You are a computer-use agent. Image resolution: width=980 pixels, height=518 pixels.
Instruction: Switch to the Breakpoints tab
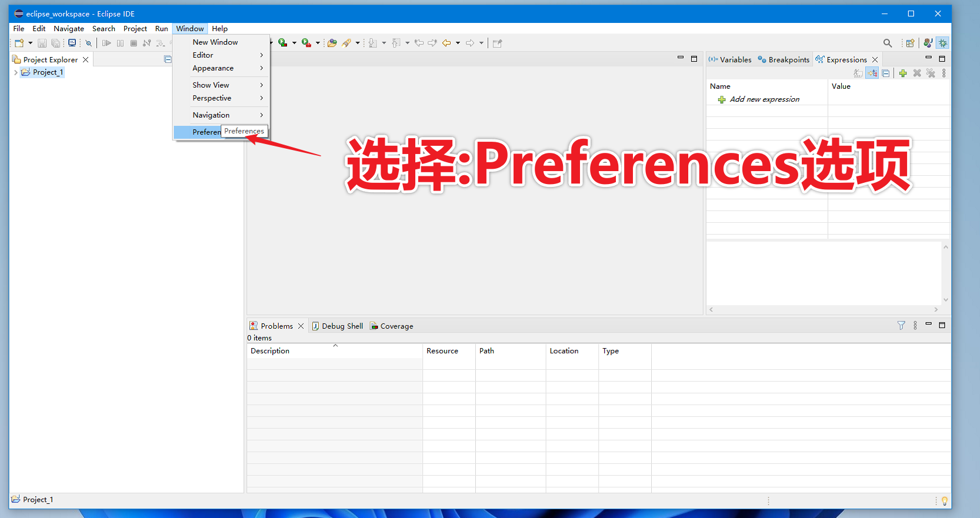pos(784,59)
